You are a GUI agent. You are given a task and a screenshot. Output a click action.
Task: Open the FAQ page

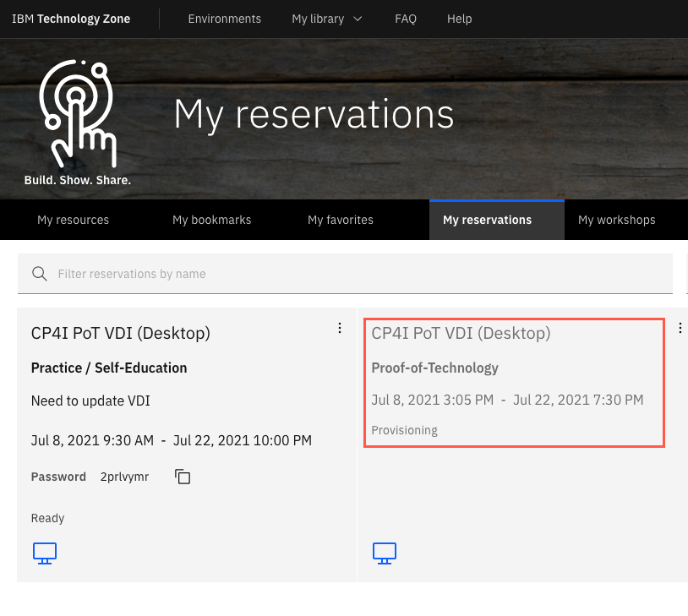point(406,19)
